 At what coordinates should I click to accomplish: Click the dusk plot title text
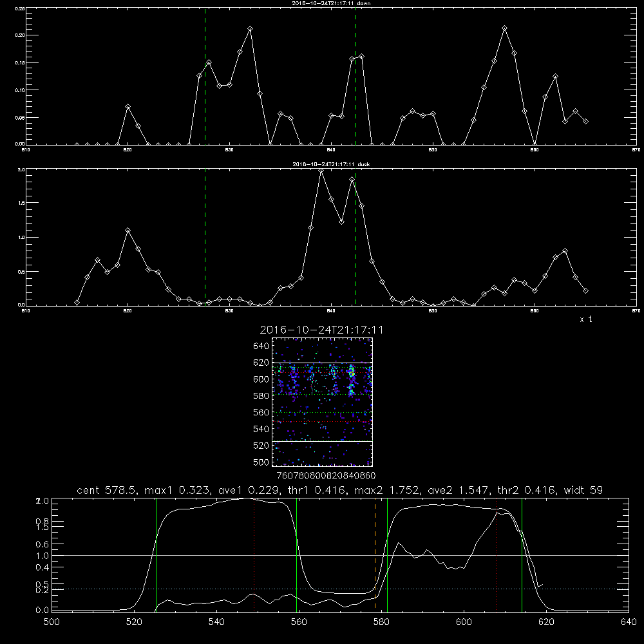coord(331,164)
